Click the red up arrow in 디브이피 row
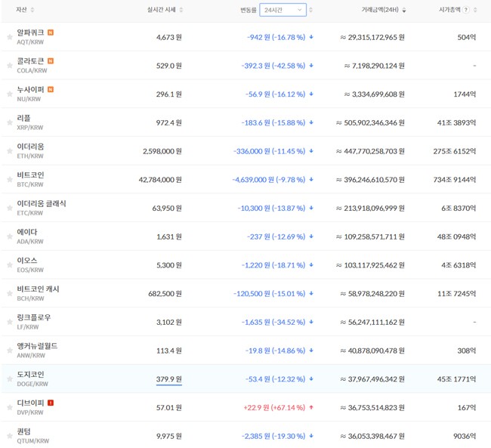This screenshot has width=491, height=448. pos(311,408)
